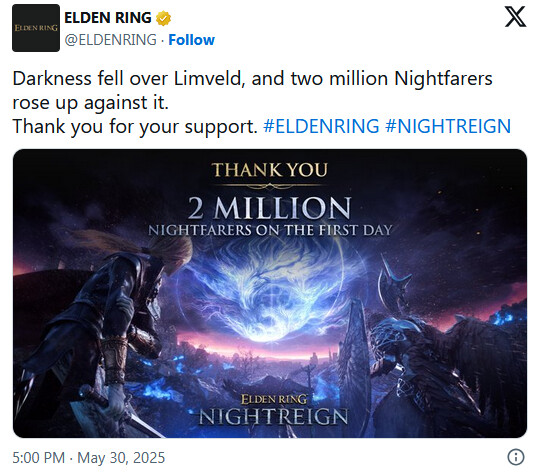Screen dimensions: 540x473
Task: Click the 'Thank you for your support' text
Action: [135, 127]
